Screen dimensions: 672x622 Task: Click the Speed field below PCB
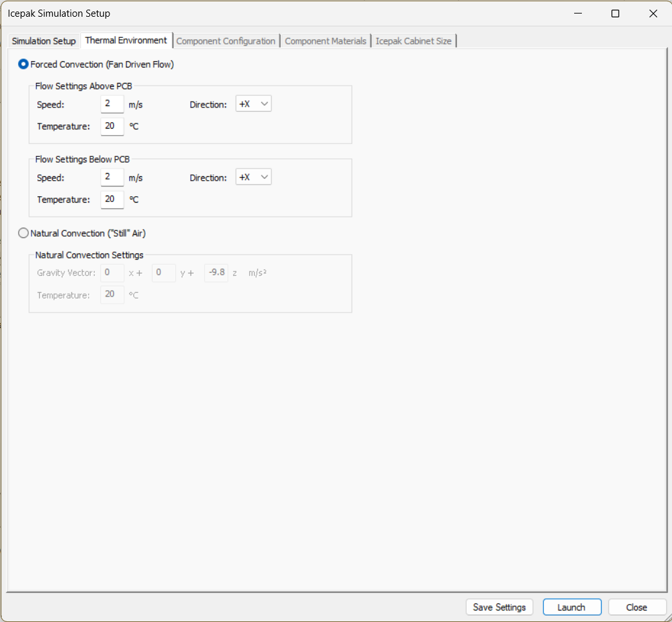[x=111, y=177]
